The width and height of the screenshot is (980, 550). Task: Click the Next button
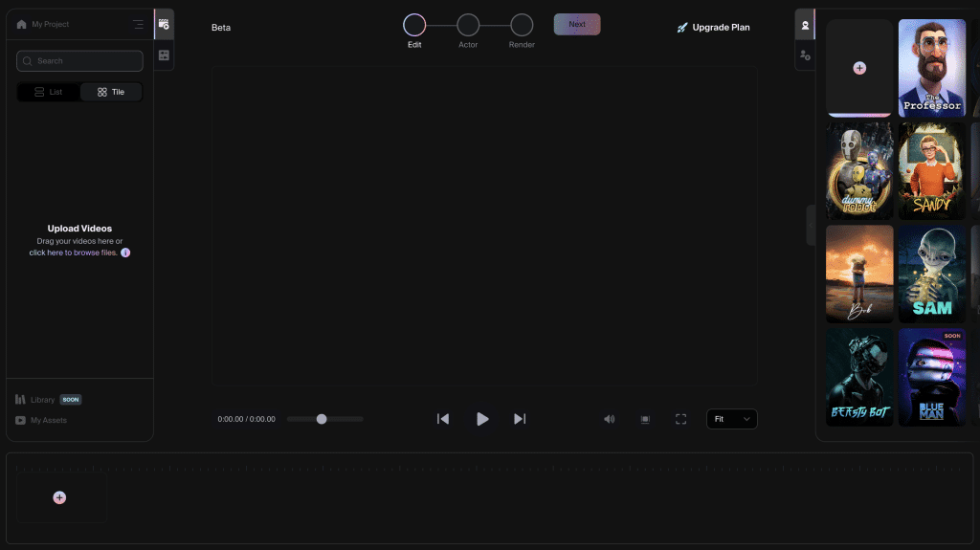(x=577, y=24)
